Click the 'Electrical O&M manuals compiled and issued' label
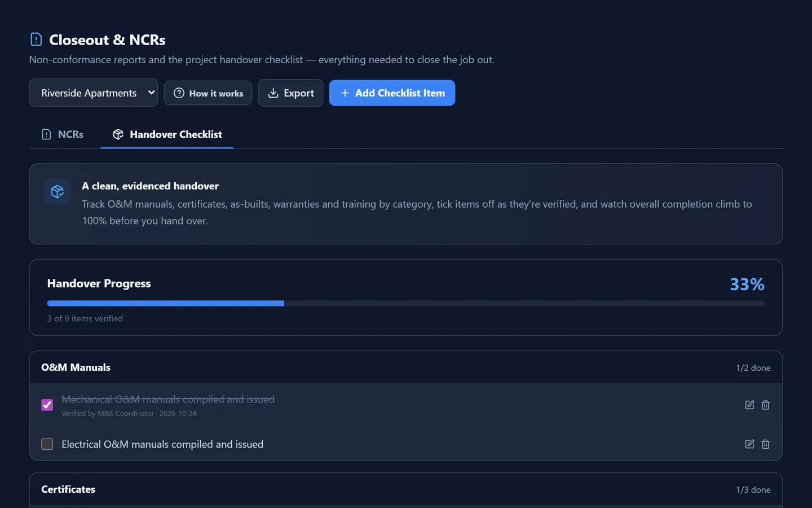This screenshot has height=508, width=812. click(x=162, y=444)
